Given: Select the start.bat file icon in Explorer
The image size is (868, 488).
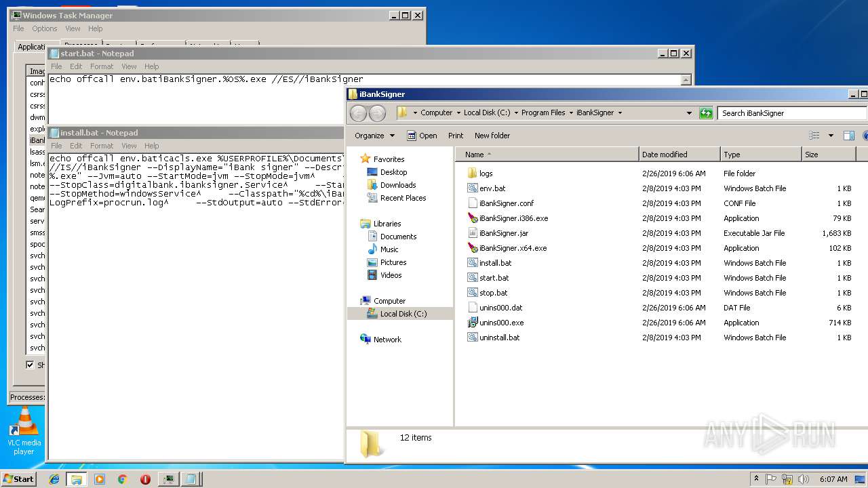Looking at the screenshot, I should [473, 278].
